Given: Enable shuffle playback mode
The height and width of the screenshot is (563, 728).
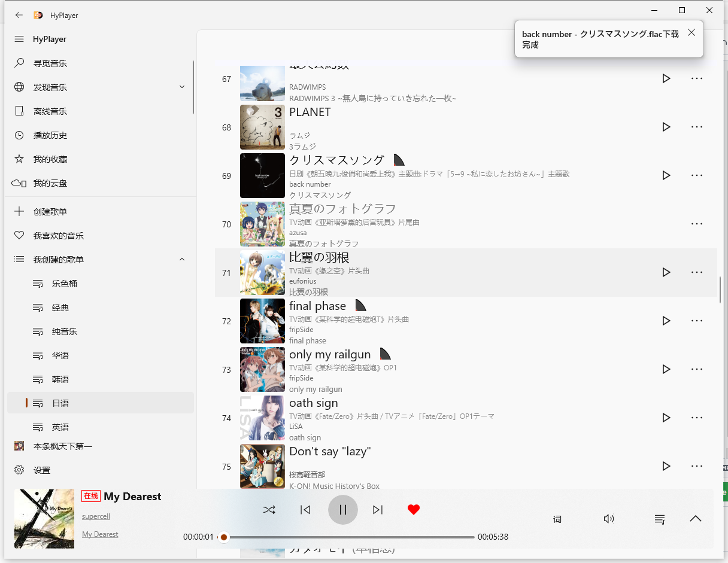Looking at the screenshot, I should 269,510.
